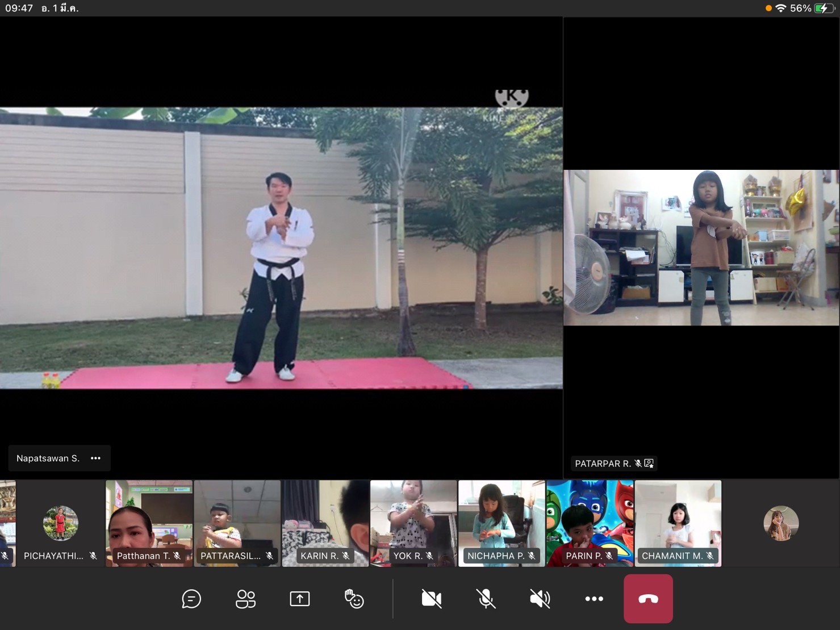Open raise hand and reactions icon
840x630 pixels.
354,599
